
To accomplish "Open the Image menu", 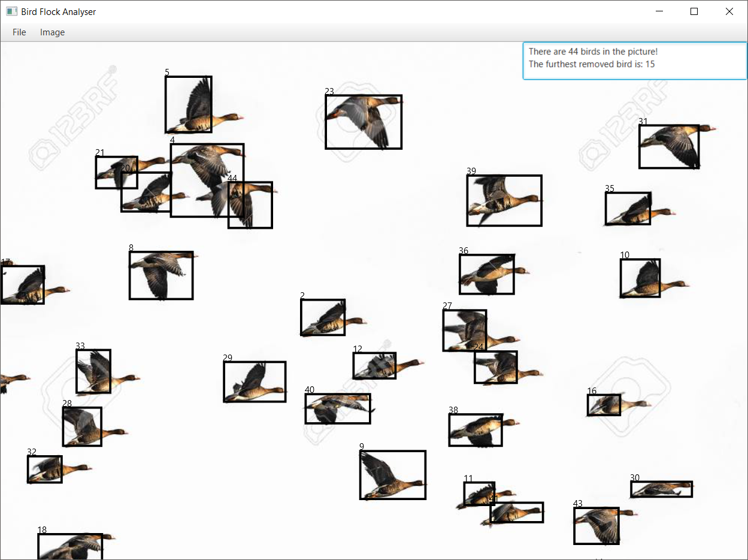I will pyautogui.click(x=52, y=32).
